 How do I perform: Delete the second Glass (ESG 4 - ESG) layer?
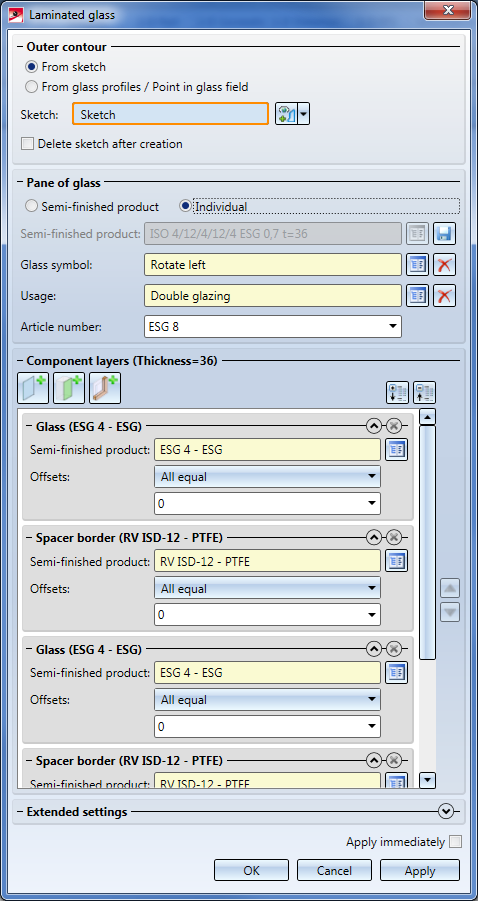click(393, 649)
